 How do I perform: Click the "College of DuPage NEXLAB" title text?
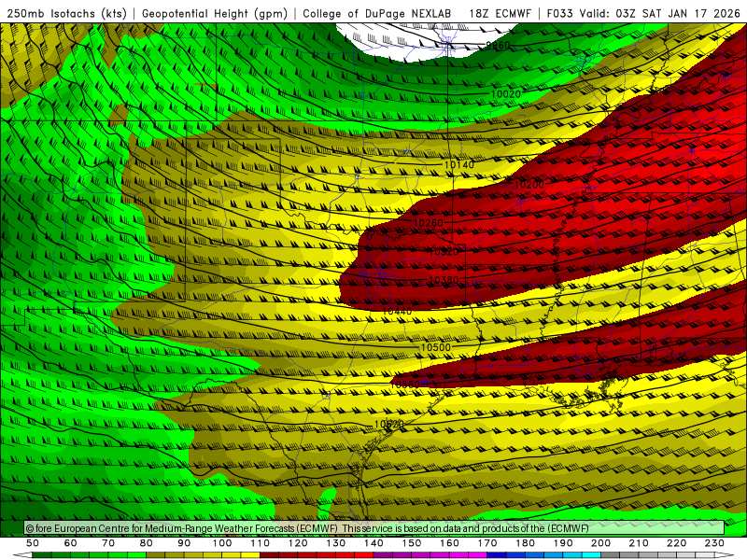click(377, 13)
